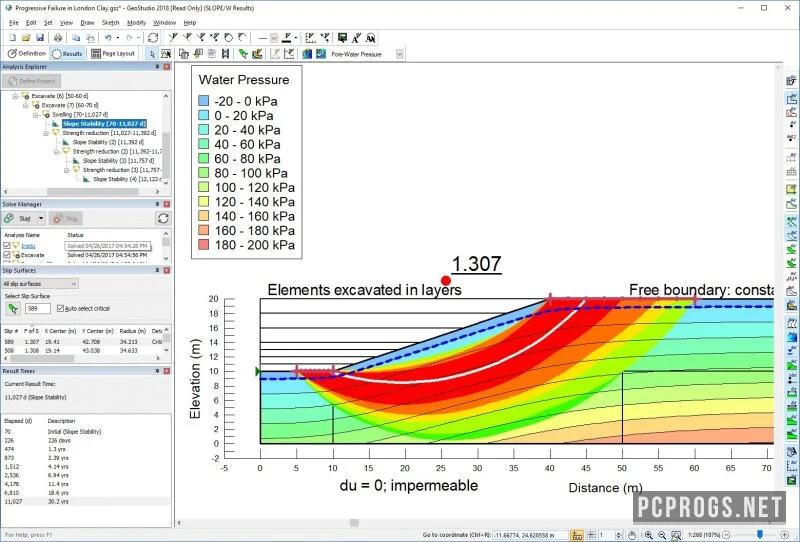Open the All slip surfaces dropdown
Image resolution: width=800 pixels, height=542 pixels.
coord(40,283)
